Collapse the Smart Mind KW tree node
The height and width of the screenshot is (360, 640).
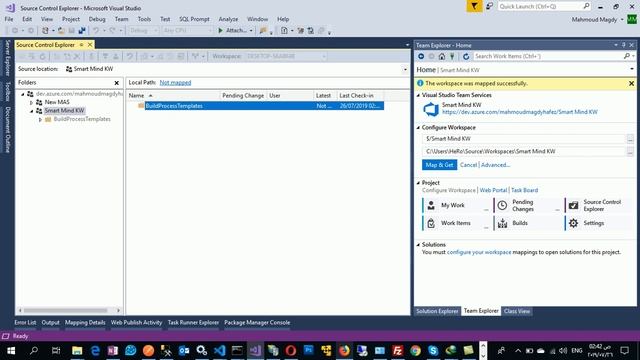(x=31, y=111)
